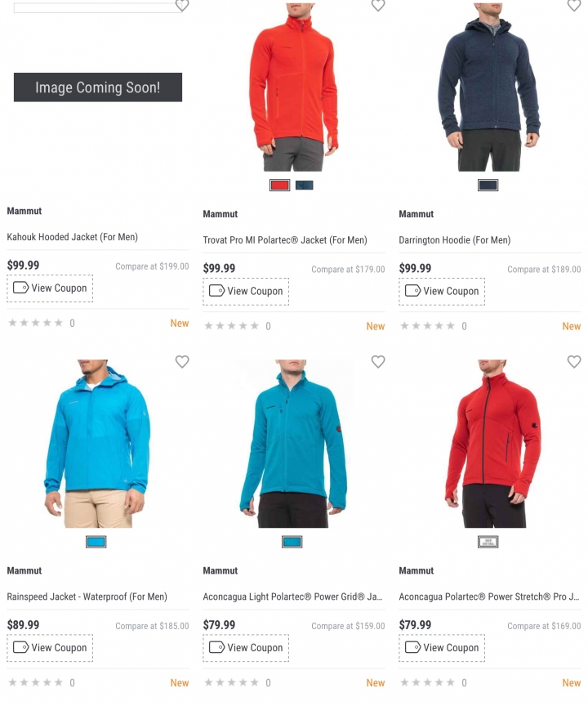Pick teal swatch under Aconcagua Light jacket
Screen dimensions: 588x706
[x=292, y=542]
